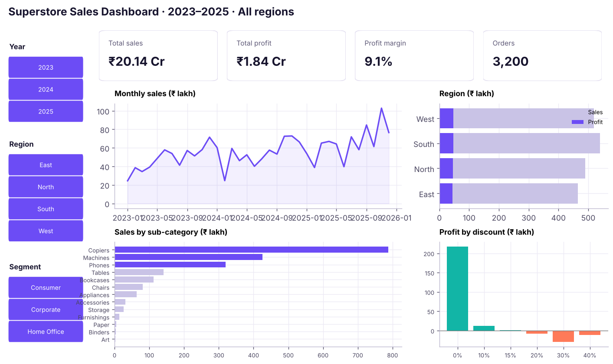Screen dimensions: 613x364
Task: Click the Profit margin 9.1% card
Action: click(414, 55)
